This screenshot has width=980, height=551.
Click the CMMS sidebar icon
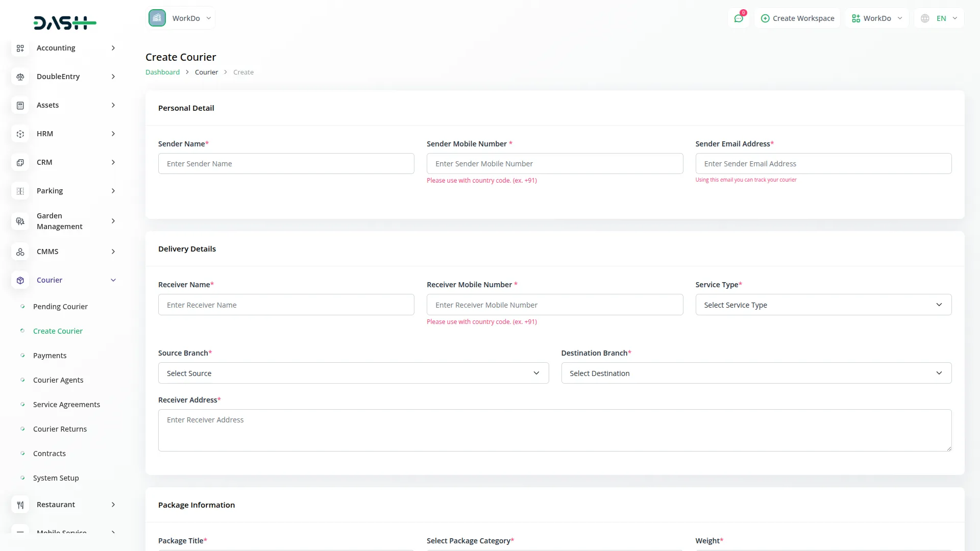coord(20,252)
